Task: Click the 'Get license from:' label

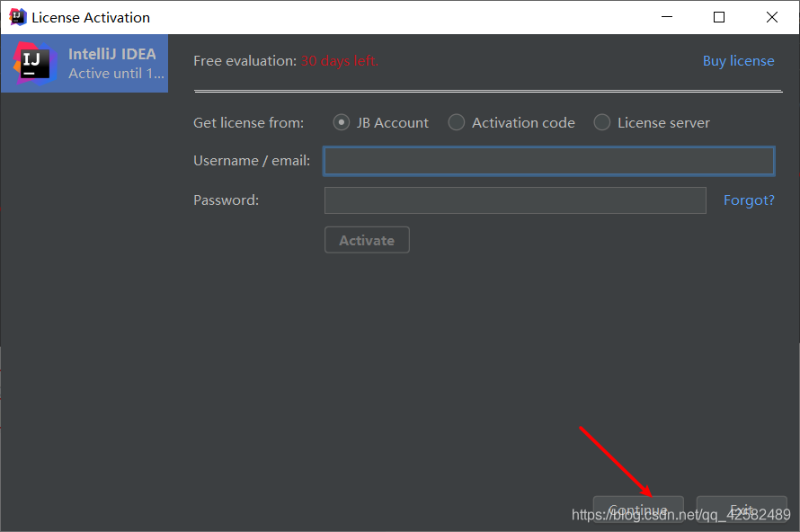Action: pyautogui.click(x=248, y=123)
